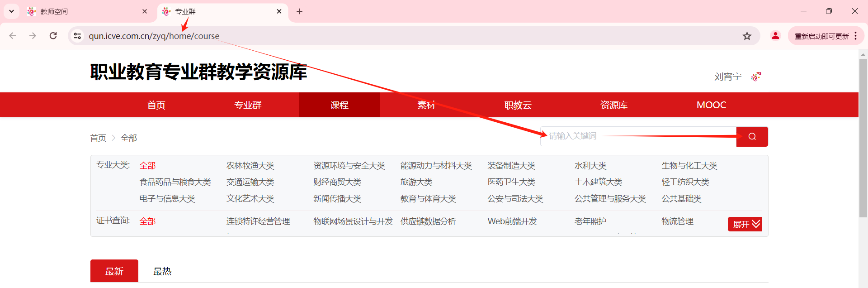
Task: Open the Chrome three-dot menu
Action: (856, 36)
